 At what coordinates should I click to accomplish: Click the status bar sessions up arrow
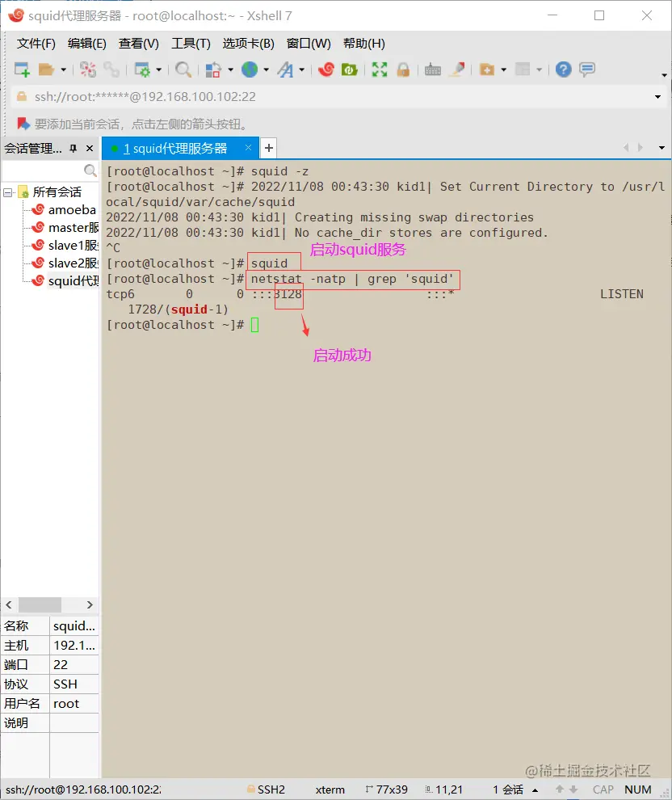coord(535,789)
